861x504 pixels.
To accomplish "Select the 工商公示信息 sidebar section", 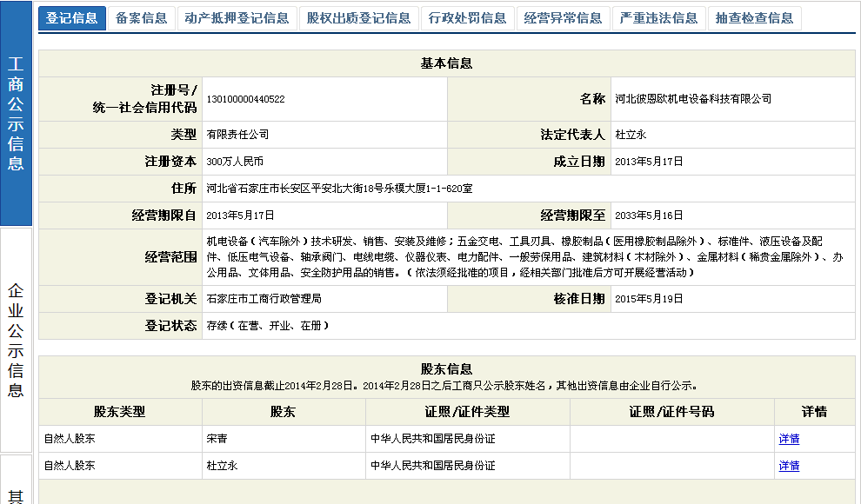I will pos(16,113).
